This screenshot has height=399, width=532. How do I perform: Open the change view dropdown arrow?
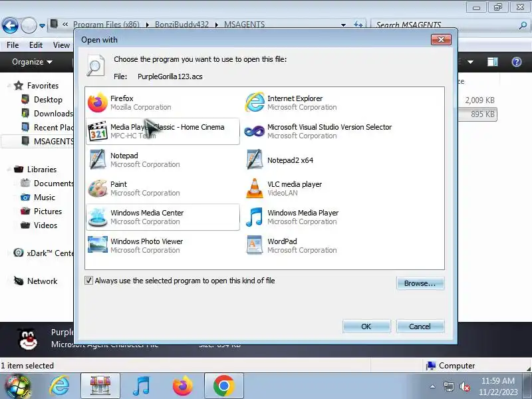470,62
